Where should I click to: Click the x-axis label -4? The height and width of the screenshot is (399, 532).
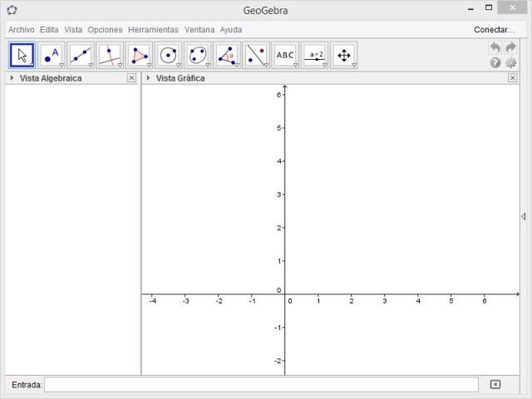[x=153, y=301]
